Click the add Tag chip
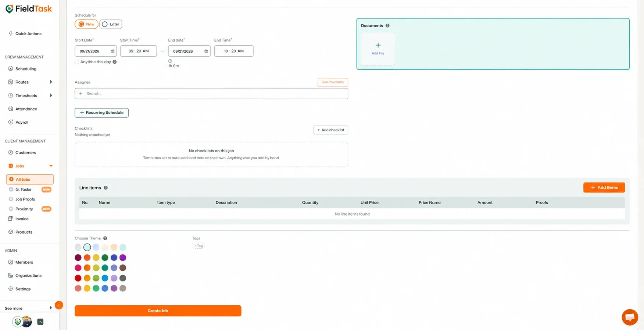 [x=198, y=246]
